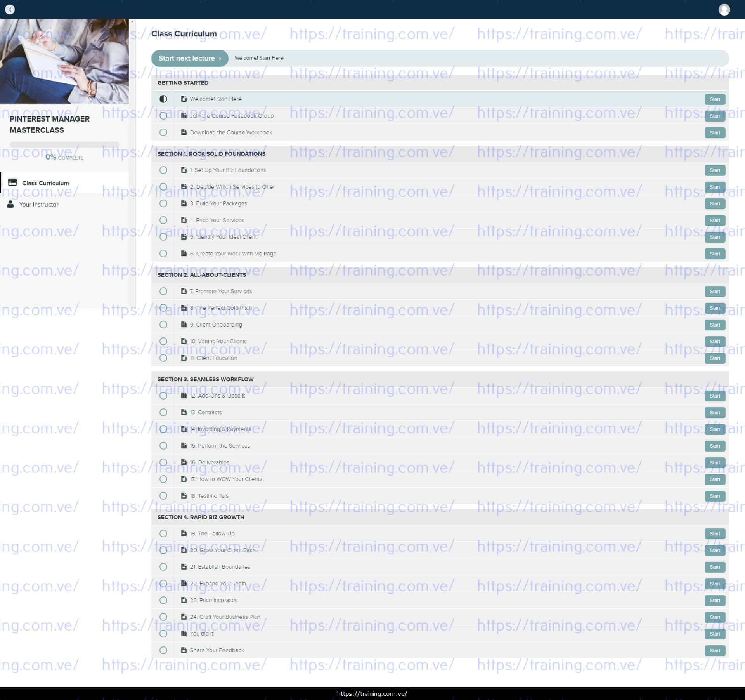
Task: Click document icon beside Welcome! Start Here
Action: pos(184,99)
